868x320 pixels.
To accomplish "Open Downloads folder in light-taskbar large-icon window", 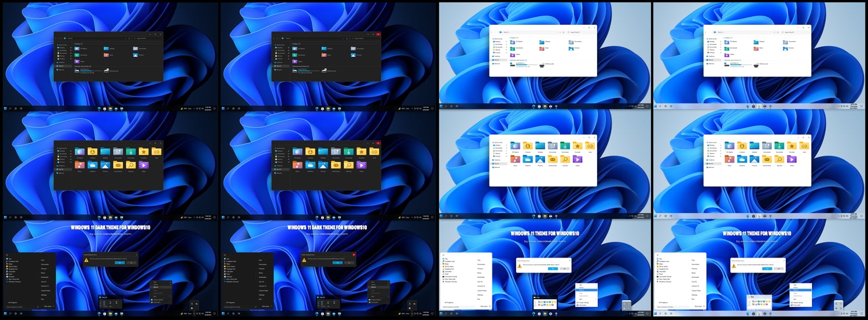I will pos(779,148).
